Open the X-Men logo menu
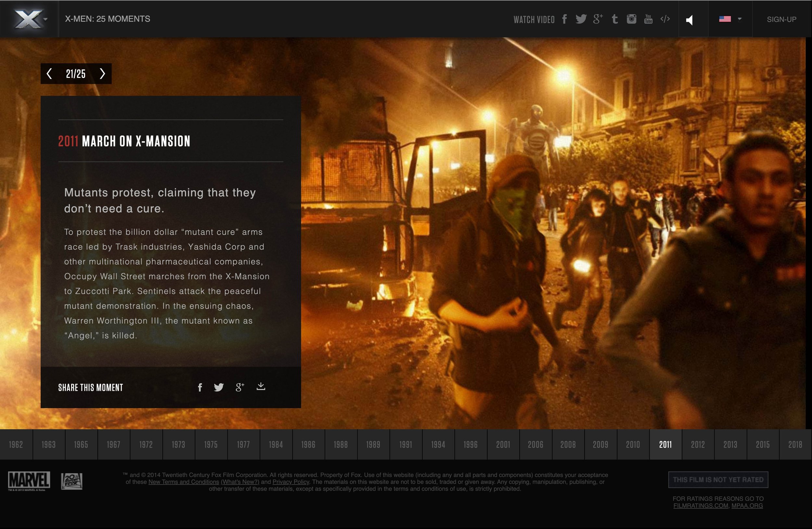812x529 pixels. click(29, 19)
